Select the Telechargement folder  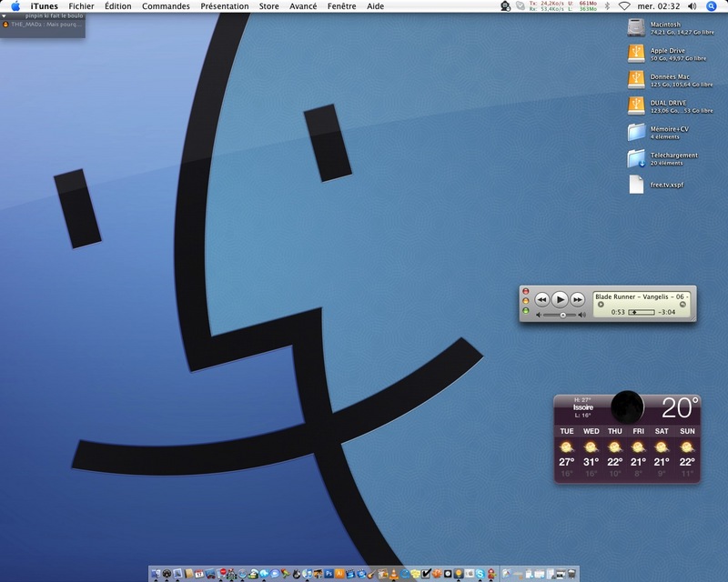click(636, 158)
